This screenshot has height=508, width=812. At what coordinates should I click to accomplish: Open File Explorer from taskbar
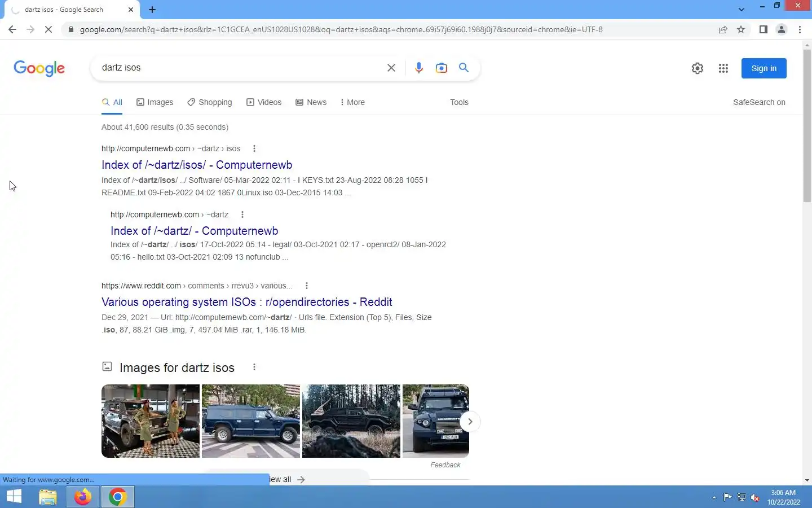[48, 497]
